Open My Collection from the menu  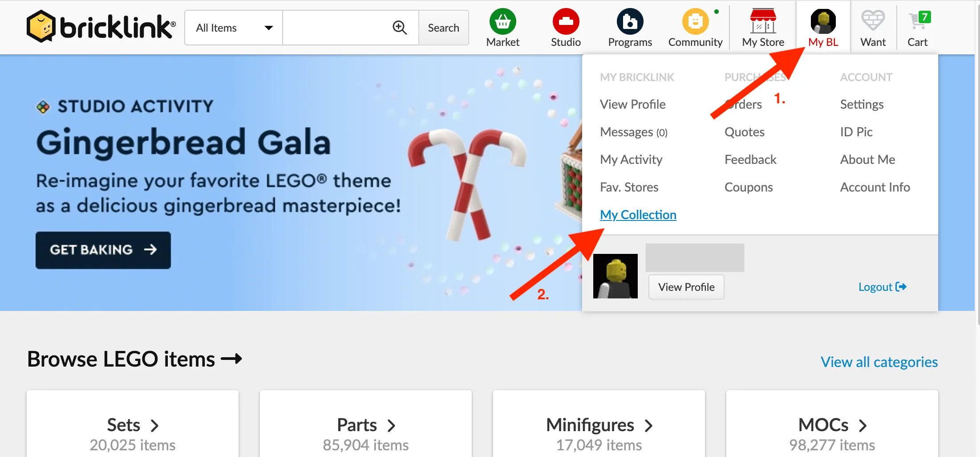point(638,215)
